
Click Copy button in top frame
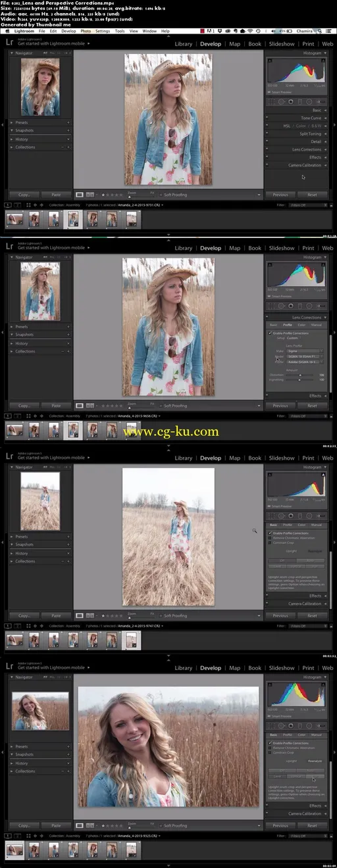pyautogui.click(x=24, y=195)
